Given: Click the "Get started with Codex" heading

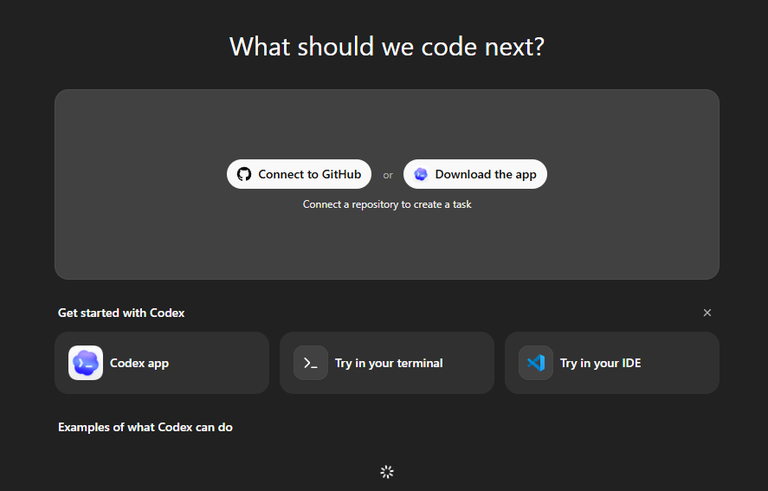Looking at the screenshot, I should 121,313.
